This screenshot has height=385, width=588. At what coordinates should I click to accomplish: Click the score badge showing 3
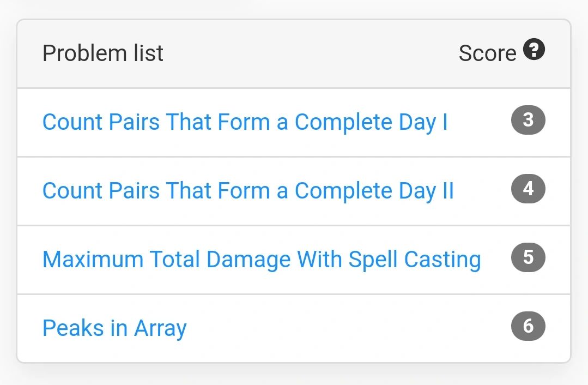[528, 120]
